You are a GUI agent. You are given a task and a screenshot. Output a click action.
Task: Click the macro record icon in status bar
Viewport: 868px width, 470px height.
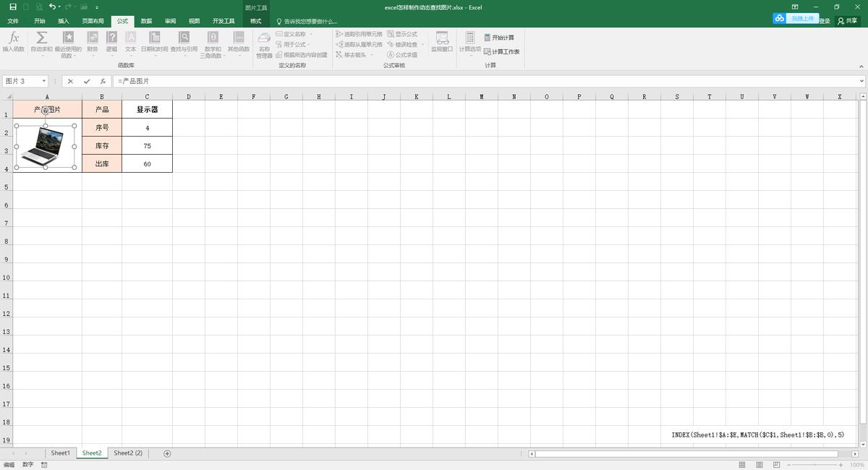44,465
